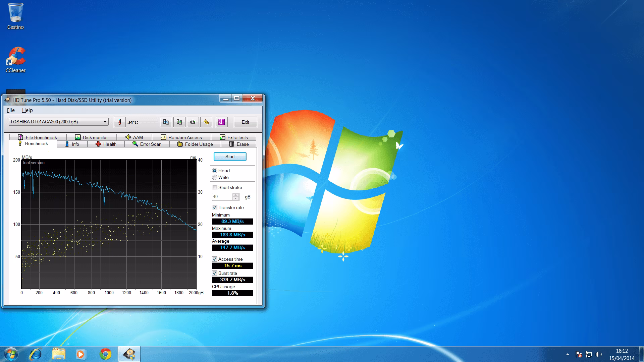Screen dimensions: 644x362
Task: Switch to the Folder Usage tab
Action: click(195, 144)
